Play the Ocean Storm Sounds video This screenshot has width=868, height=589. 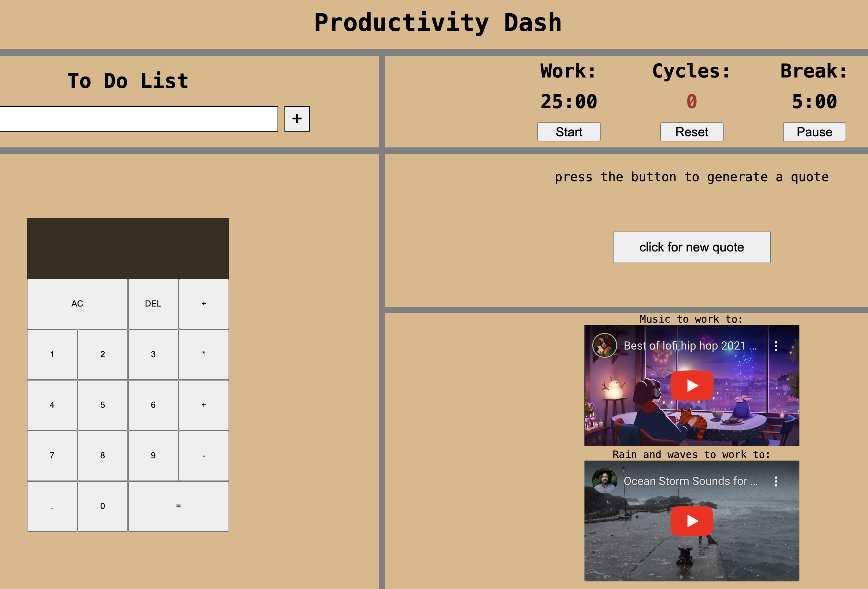point(692,521)
